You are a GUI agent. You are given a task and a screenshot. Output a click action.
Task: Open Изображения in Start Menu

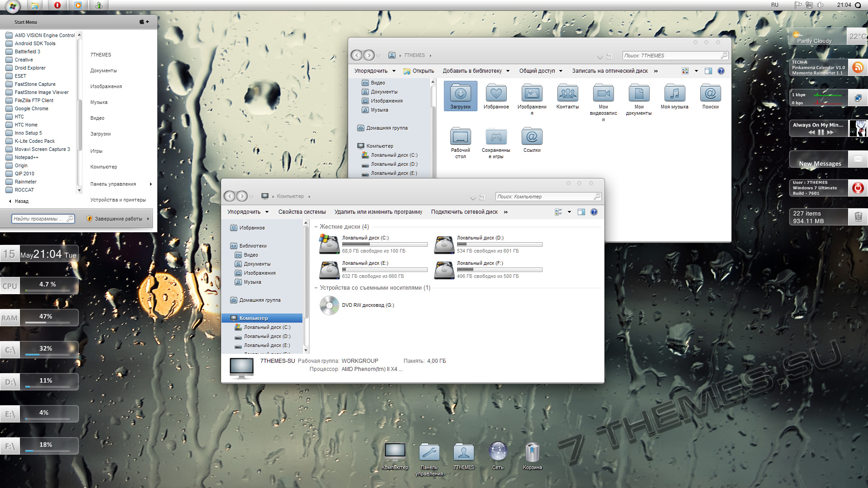click(x=106, y=86)
